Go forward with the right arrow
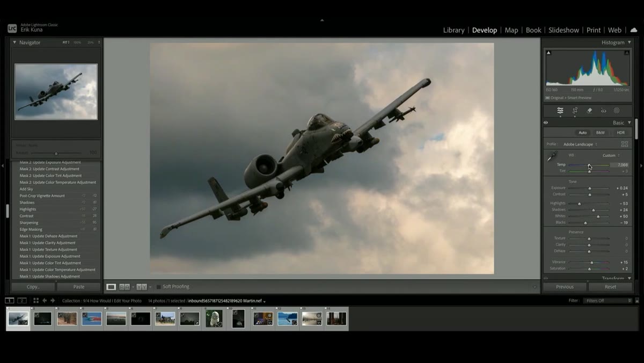The width and height of the screenshot is (644, 363). [x=53, y=301]
